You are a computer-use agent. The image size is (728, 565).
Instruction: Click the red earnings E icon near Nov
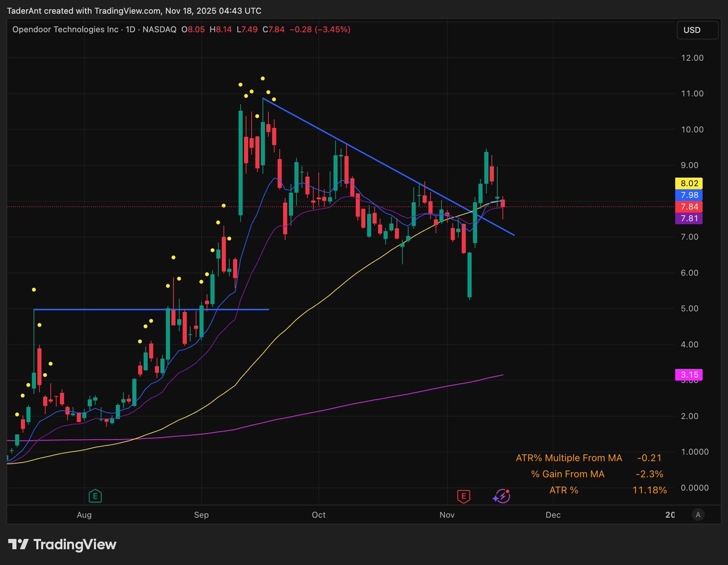click(x=463, y=496)
